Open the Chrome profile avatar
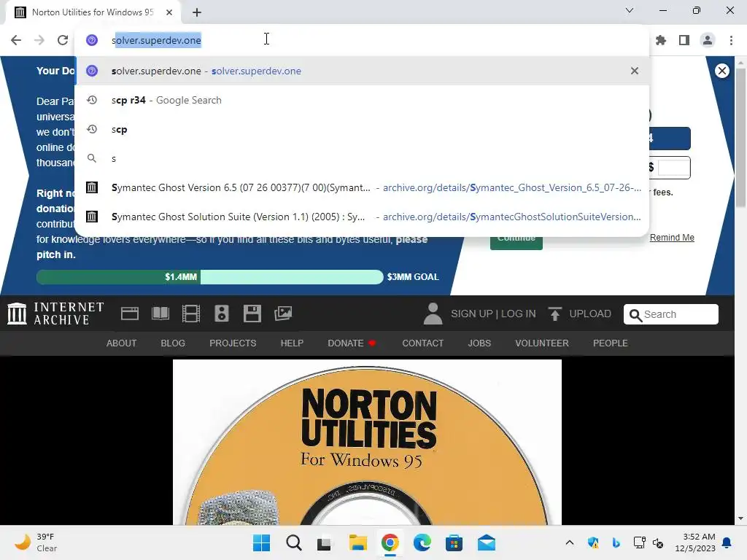The image size is (747, 560). coord(708,41)
